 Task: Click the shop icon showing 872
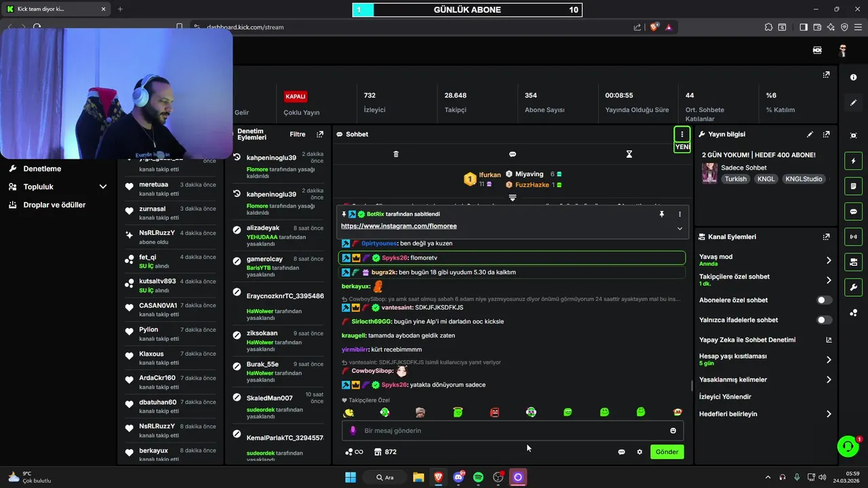385,452
